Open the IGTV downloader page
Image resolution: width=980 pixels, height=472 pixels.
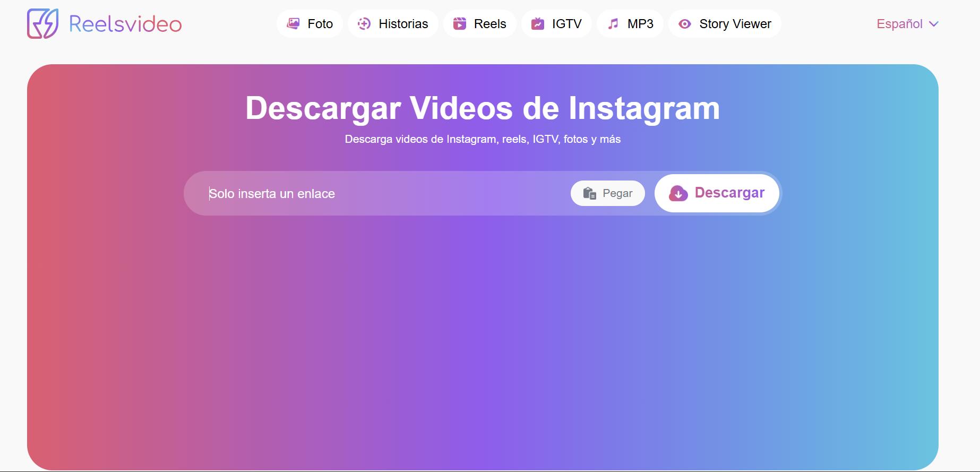pyautogui.click(x=556, y=23)
